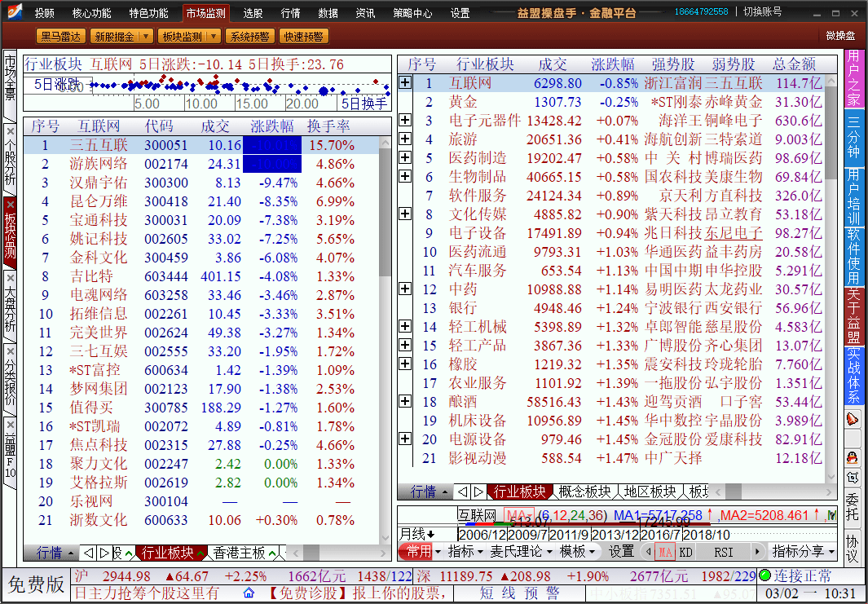Sort industries by 总金额 column header

[794, 64]
